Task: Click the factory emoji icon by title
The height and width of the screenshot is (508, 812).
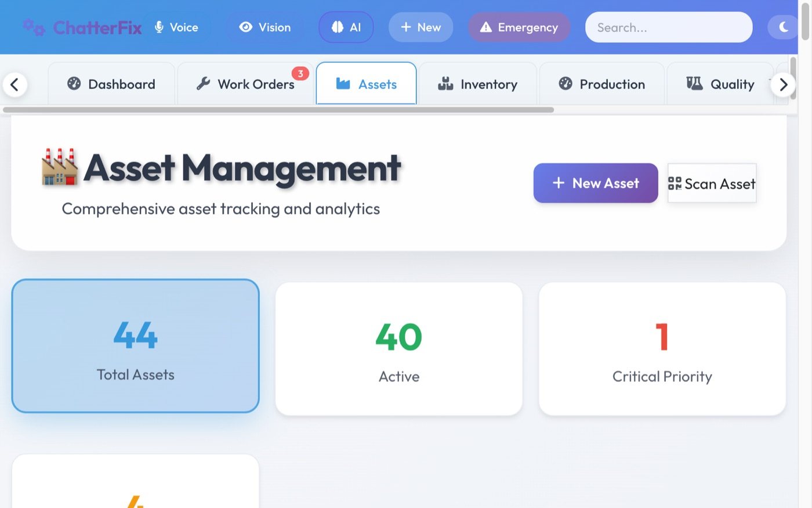Action: [x=60, y=167]
